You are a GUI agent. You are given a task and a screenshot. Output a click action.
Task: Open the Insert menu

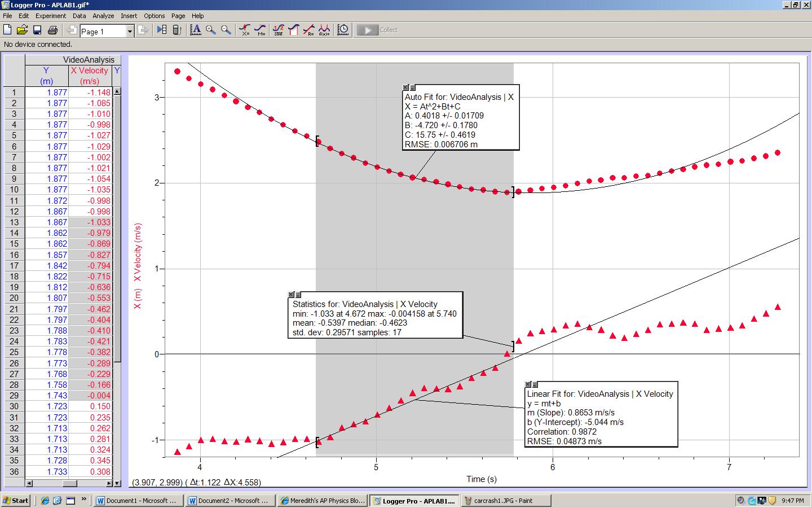[129, 16]
